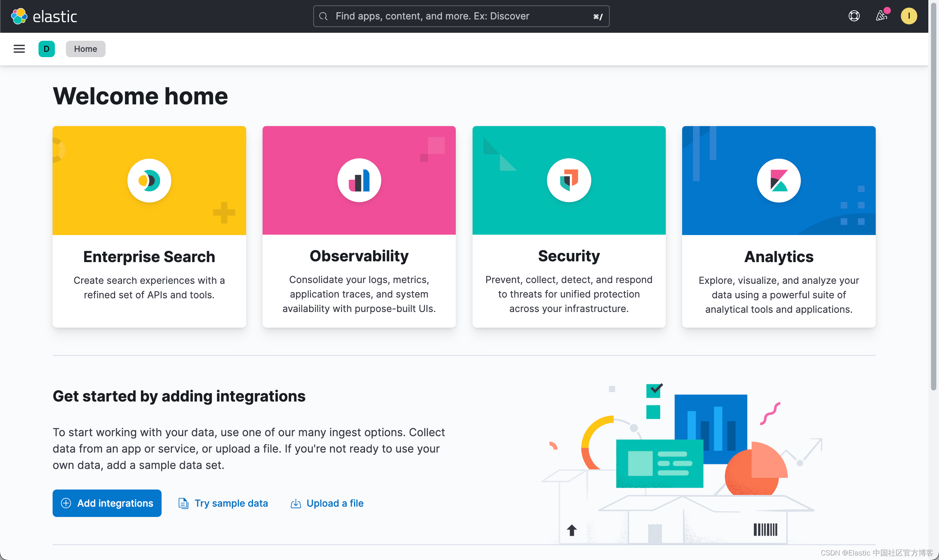939x560 pixels.
Task: Click the Add integrations button
Action: coord(107,503)
